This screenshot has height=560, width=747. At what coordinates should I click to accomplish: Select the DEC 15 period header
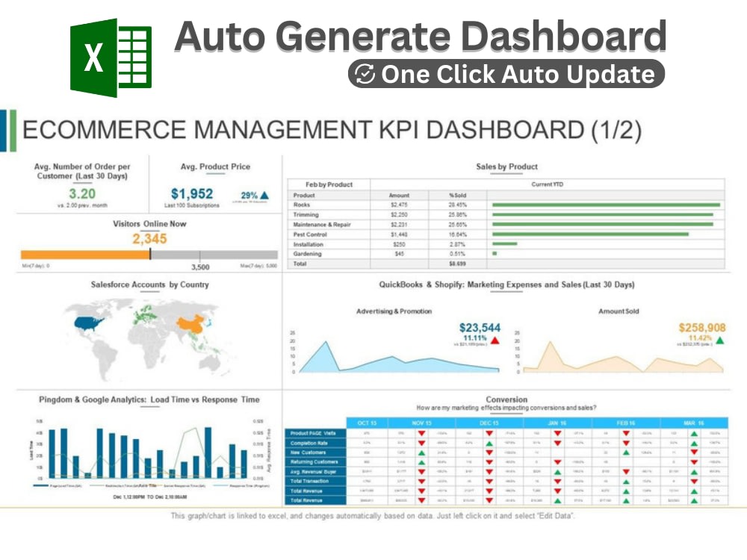487,423
